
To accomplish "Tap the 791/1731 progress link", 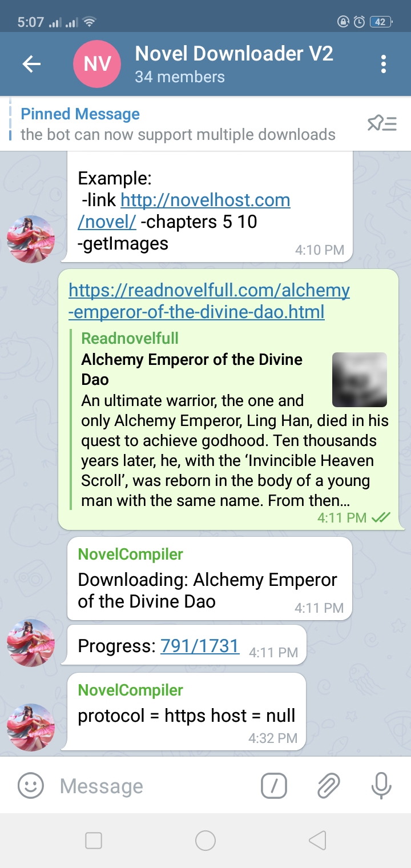I will 200,645.
